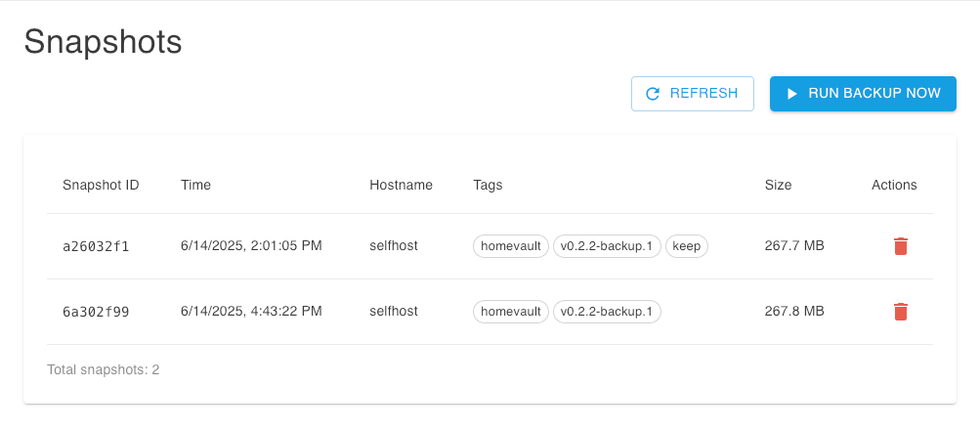Click the Size column header
This screenshot has width=980, height=427.
pos(778,185)
